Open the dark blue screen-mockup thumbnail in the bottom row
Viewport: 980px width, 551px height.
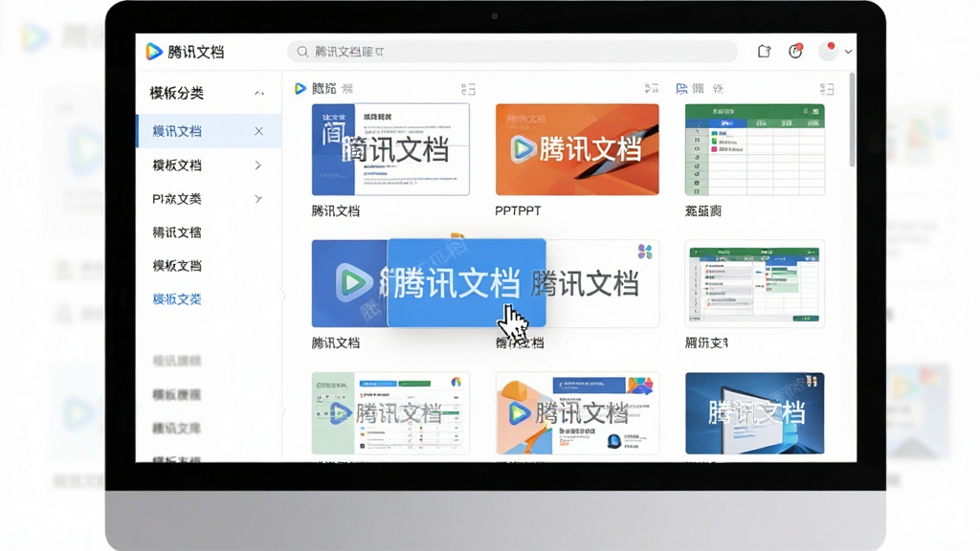(755, 413)
